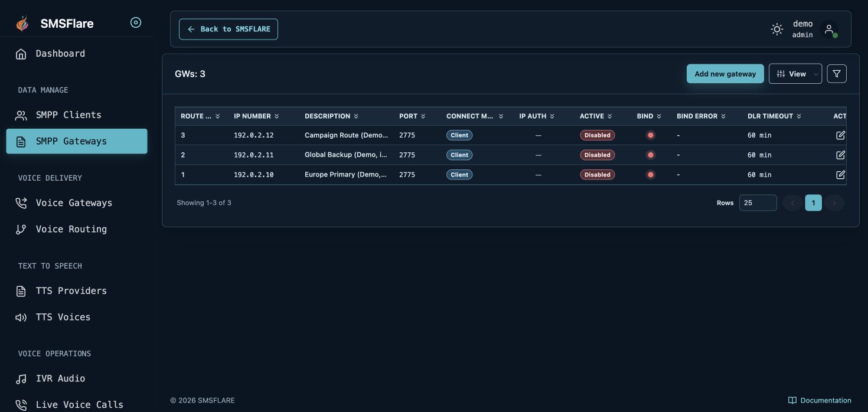The width and height of the screenshot is (868, 412).
Task: Open the Documentation link
Action: coord(820,400)
